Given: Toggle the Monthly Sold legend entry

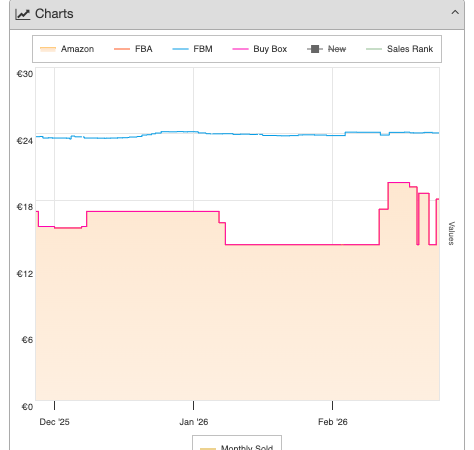Looking at the screenshot, I should 237,447.
